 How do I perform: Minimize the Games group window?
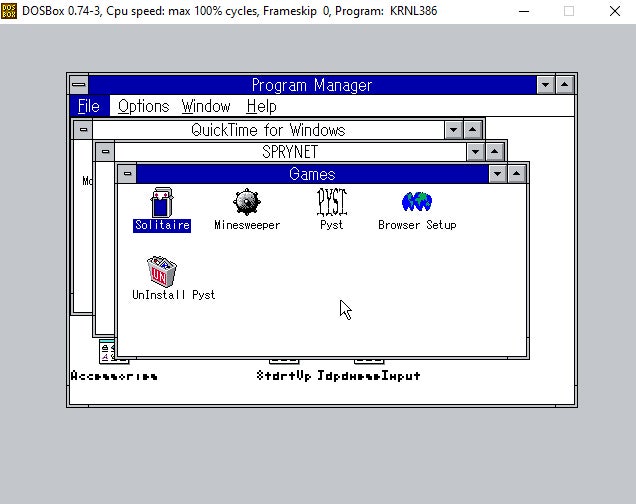pos(498,174)
